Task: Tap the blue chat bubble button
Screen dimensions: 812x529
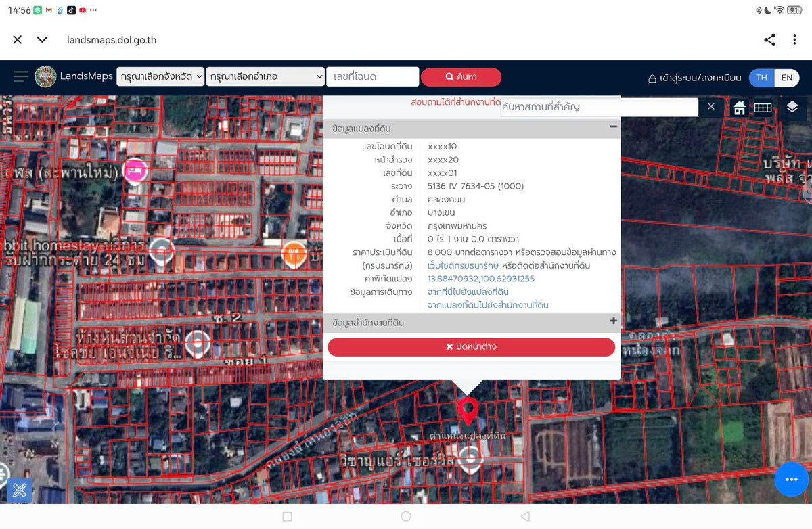Action: point(791,480)
